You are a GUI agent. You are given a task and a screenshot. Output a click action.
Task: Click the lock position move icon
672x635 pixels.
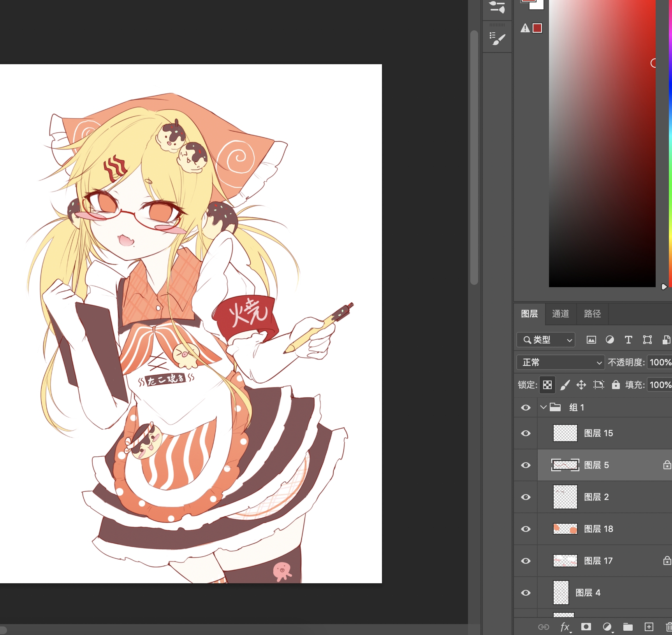pyautogui.click(x=581, y=385)
